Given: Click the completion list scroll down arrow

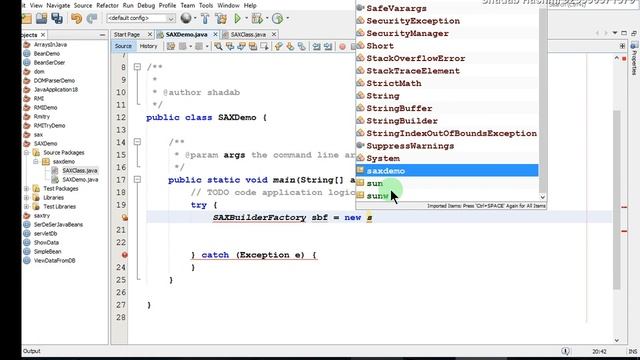Looking at the screenshot, I should pos(542,197).
